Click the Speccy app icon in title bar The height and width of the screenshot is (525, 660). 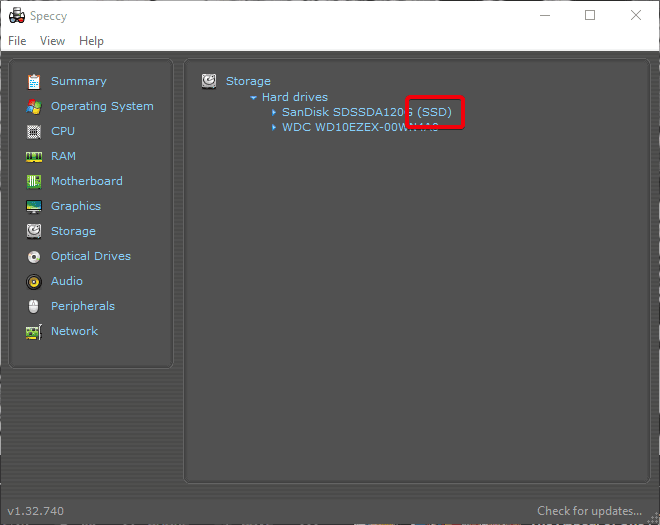[x=17, y=16]
